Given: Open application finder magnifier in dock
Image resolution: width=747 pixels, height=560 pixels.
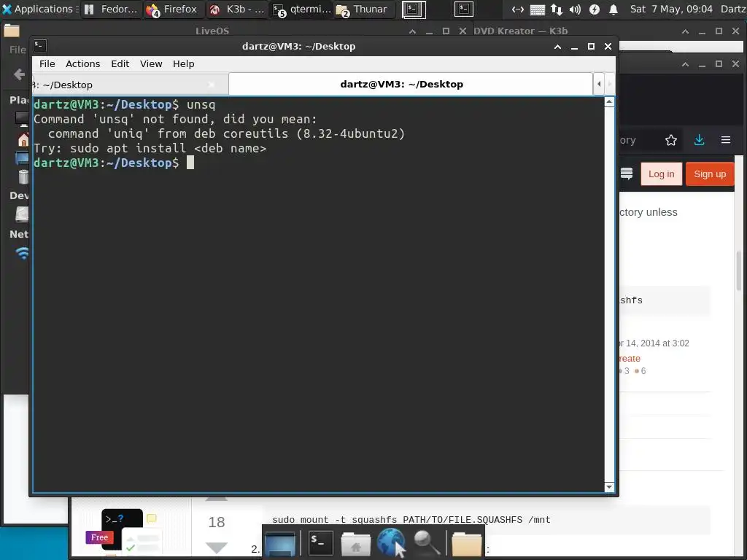Looking at the screenshot, I should [x=427, y=543].
